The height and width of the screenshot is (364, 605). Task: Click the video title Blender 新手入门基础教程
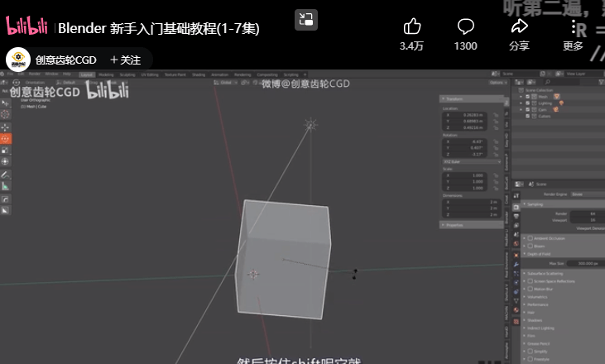[x=159, y=28]
